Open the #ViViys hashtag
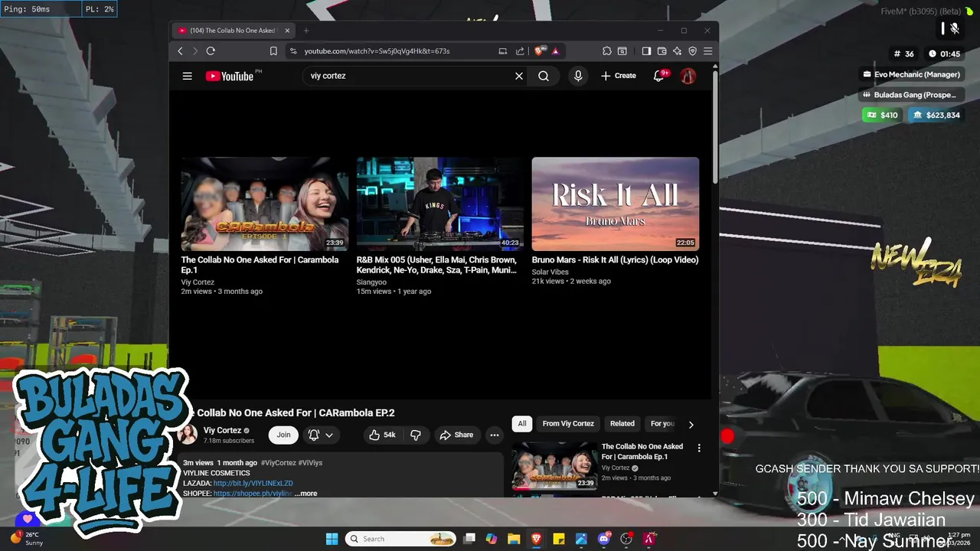Viewport: 980px width, 551px height. (310, 463)
